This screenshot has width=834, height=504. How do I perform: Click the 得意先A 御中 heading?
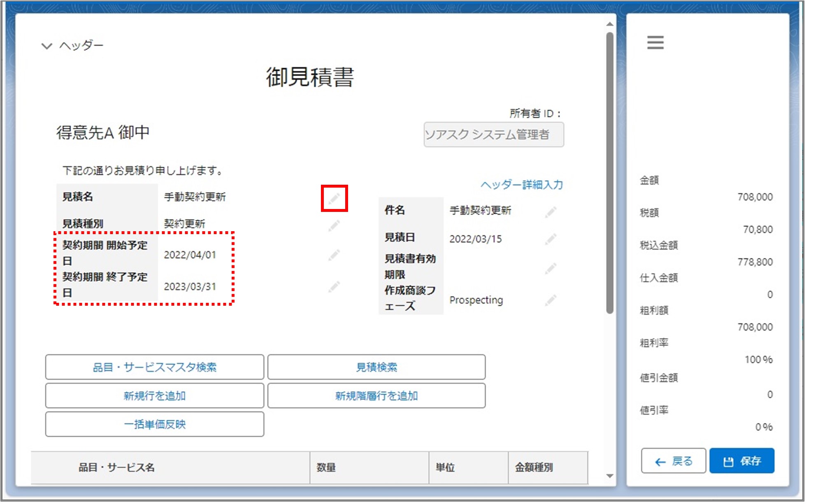pyautogui.click(x=103, y=132)
